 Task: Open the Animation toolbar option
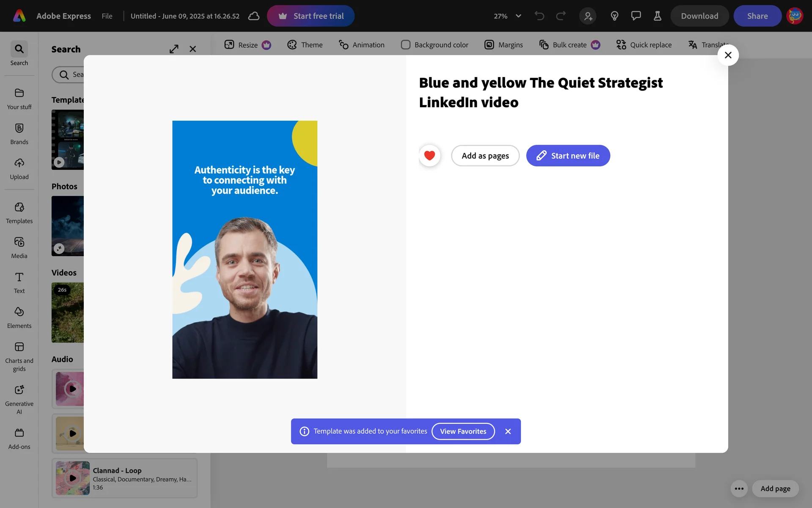coord(362,45)
